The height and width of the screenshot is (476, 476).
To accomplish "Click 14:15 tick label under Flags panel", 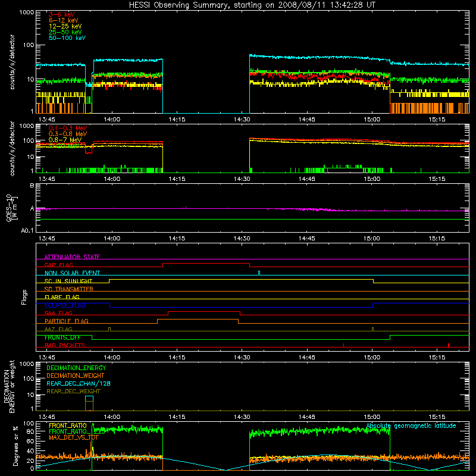I will click(177, 358).
